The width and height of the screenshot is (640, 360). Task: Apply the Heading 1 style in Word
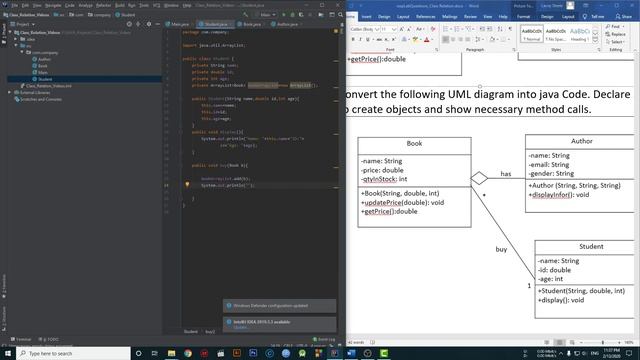(x=580, y=34)
